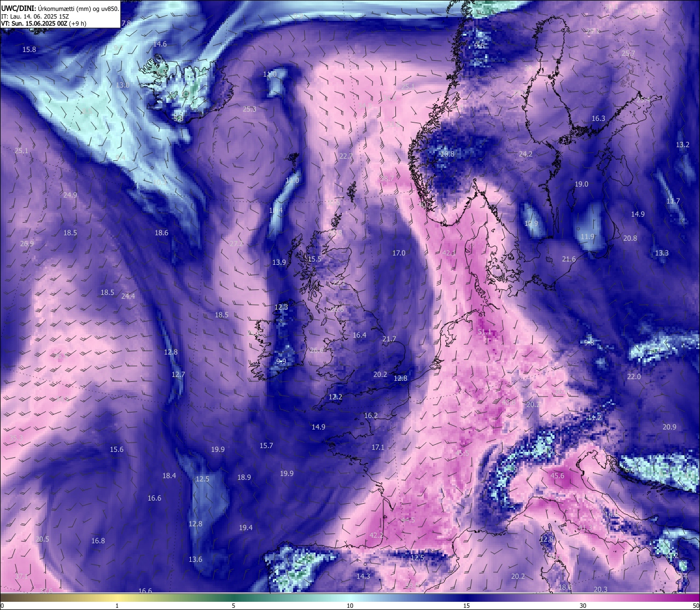Click the 17.1 value over western France
Screen dimensions: 700x610
378,447
